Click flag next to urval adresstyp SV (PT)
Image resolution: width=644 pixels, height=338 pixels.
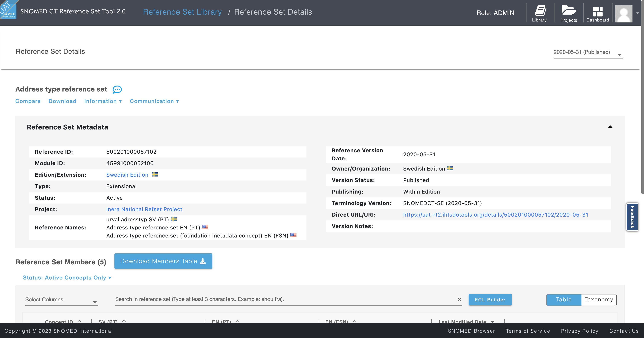[174, 219]
